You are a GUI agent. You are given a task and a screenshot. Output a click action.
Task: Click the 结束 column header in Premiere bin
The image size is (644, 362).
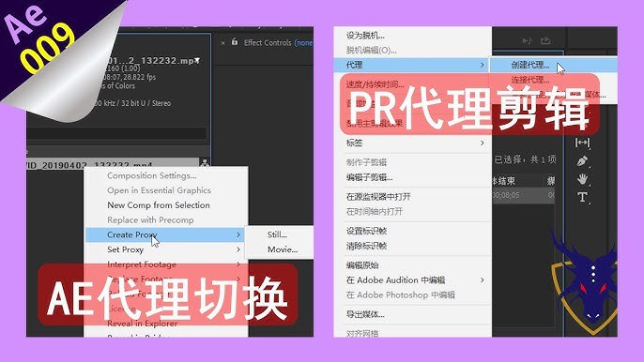click(x=505, y=181)
